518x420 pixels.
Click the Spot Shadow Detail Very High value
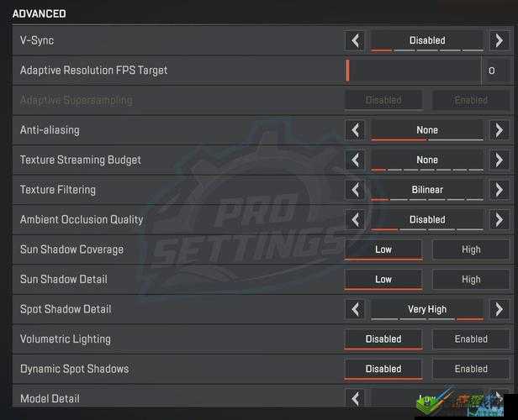click(427, 309)
